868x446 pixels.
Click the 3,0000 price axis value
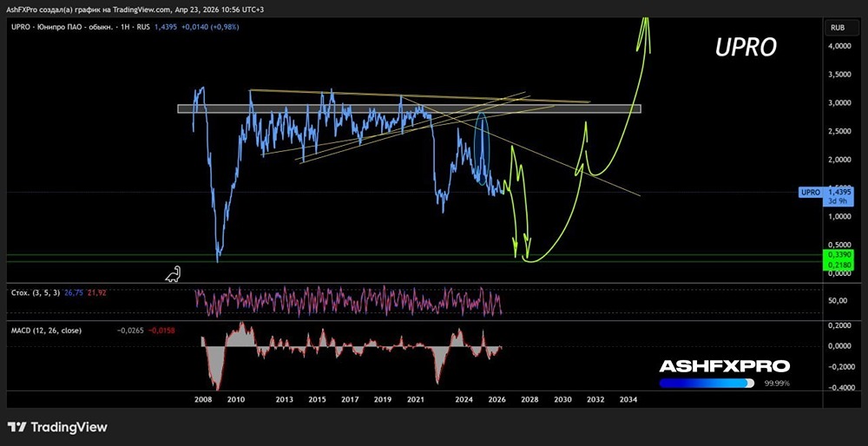839,103
